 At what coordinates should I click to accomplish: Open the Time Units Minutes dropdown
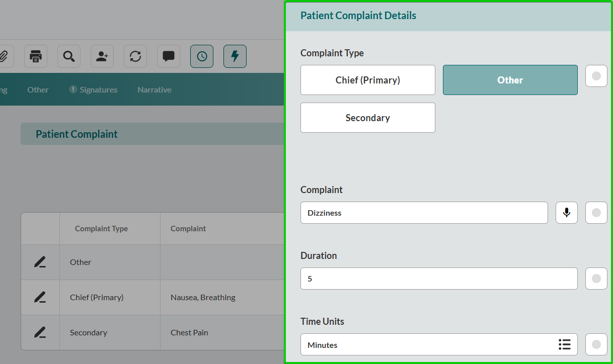[x=438, y=344]
